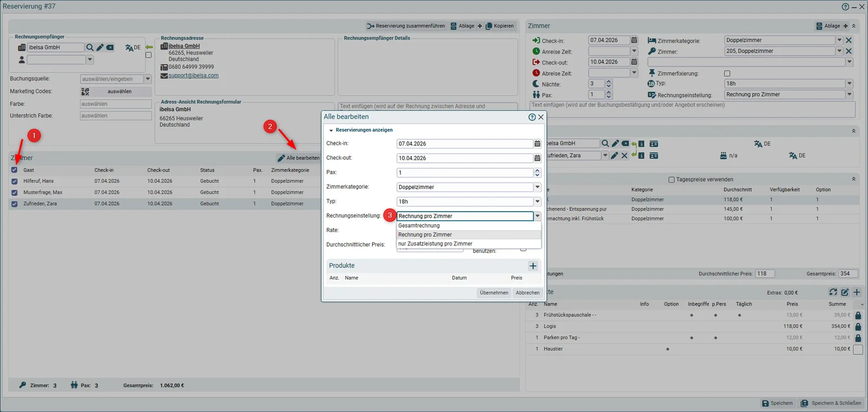This screenshot has height=412, width=868.
Task: Uncheck the Hilferuf, Hans row checkbox
Action: pos(15,181)
